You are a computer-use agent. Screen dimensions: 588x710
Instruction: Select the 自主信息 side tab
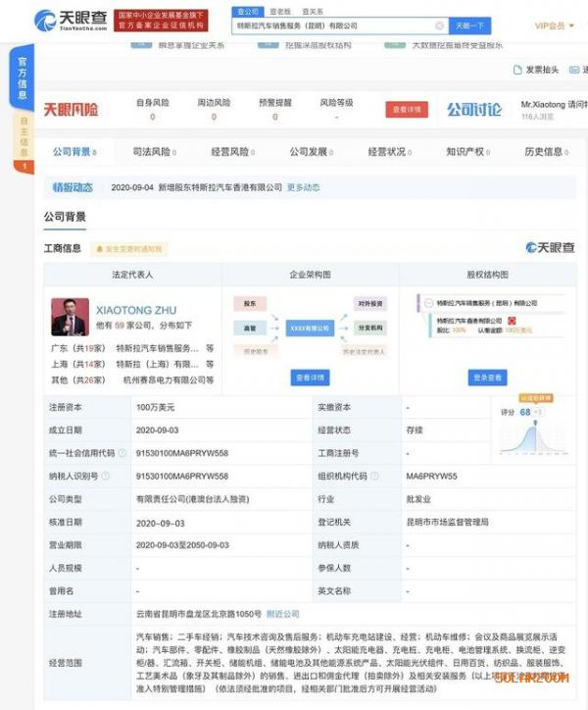click(x=24, y=141)
